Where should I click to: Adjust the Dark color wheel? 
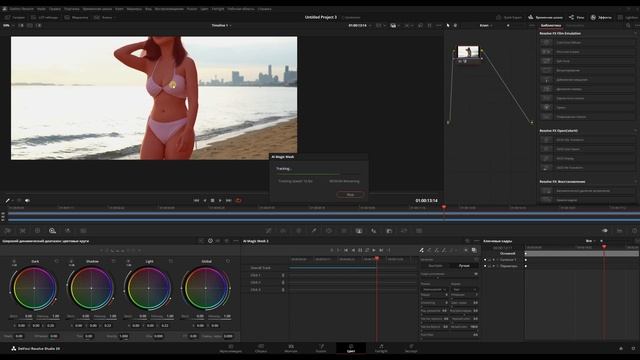pyautogui.click(x=34, y=288)
